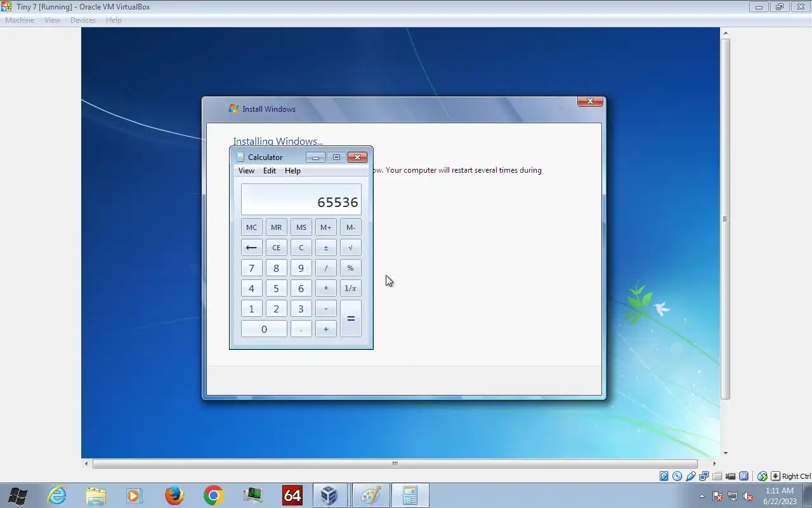
Task: Open VirtualBox USB devices status icon
Action: [691, 476]
